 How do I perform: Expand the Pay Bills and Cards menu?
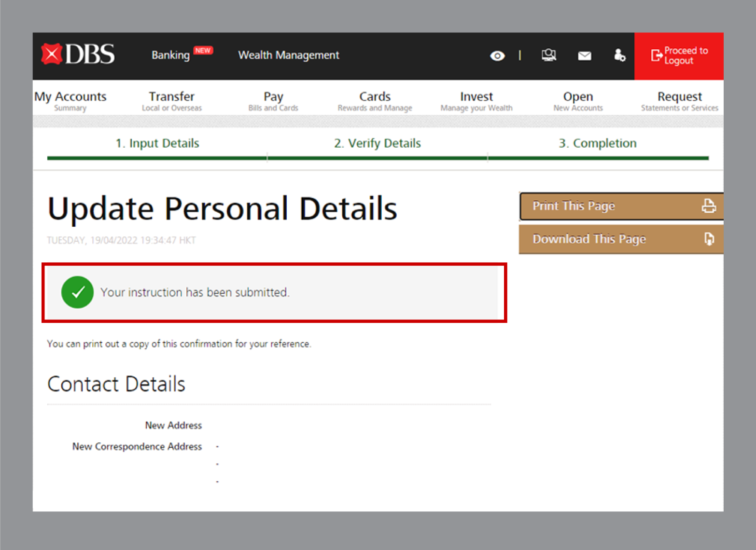[273, 101]
